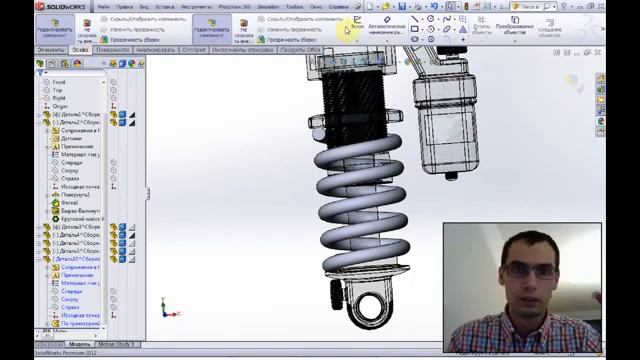
Task: Click the Преобразование объектов tool
Action: pos(515,26)
